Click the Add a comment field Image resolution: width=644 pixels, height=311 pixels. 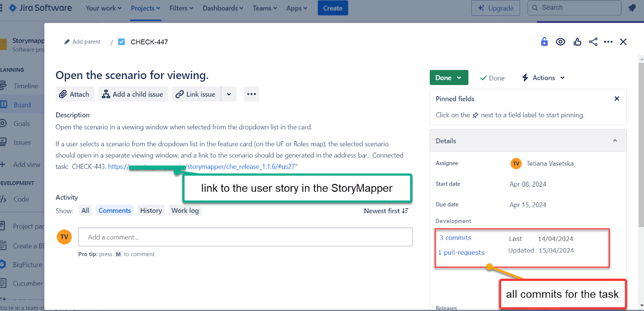pos(246,237)
